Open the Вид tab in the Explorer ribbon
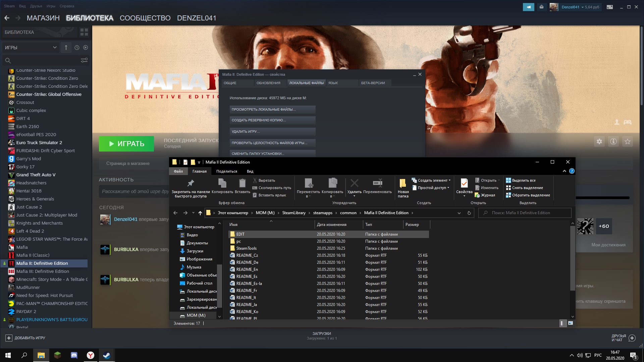 [x=250, y=171]
